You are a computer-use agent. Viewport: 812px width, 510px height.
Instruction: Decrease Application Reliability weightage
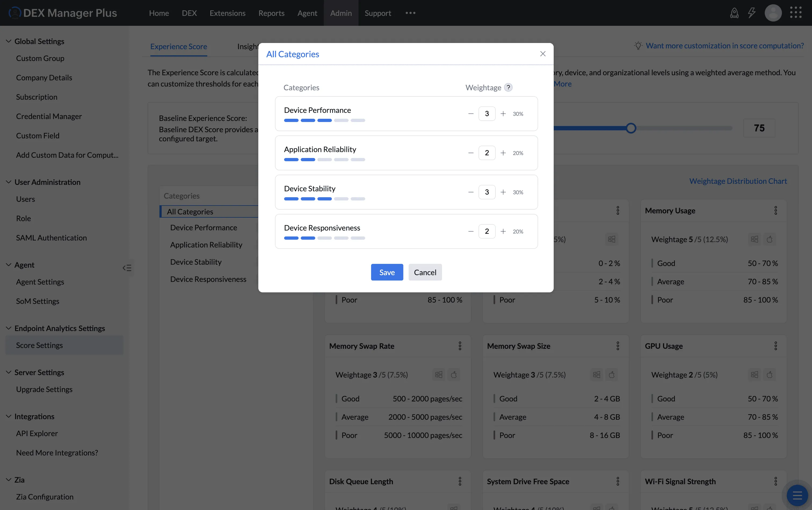tap(470, 153)
